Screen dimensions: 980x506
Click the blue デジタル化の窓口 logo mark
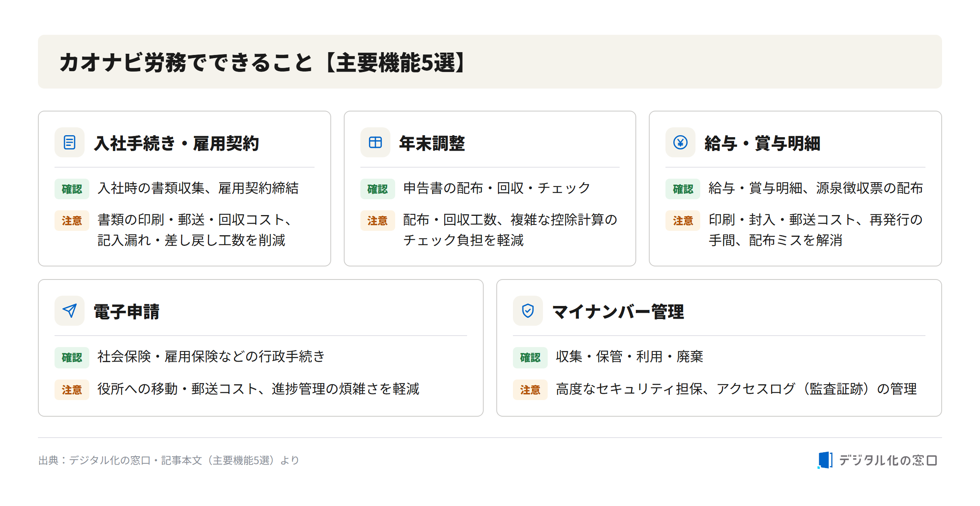[x=825, y=460]
